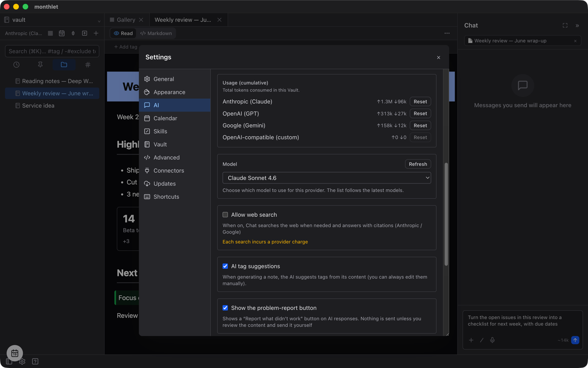Click the sidebar search field
This screenshot has width=588, height=368.
[52, 51]
